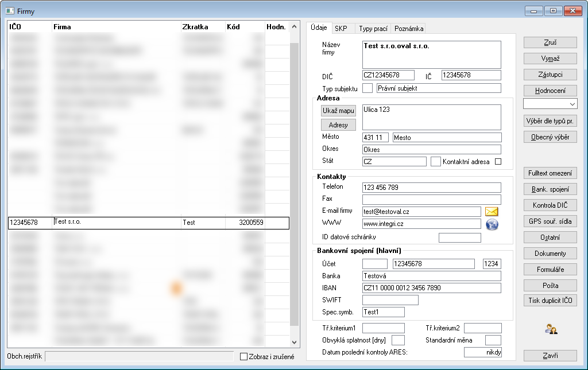Click the IČO column header
The image size is (588, 370).
15,27
